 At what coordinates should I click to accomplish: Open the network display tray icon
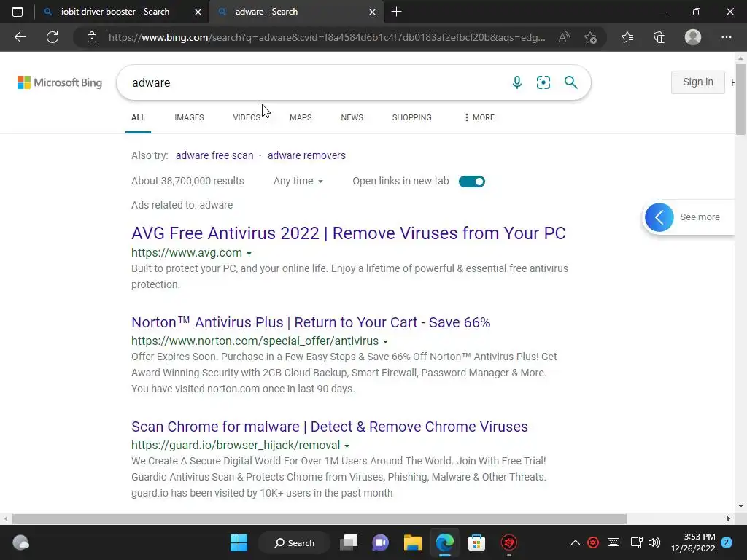(x=636, y=542)
